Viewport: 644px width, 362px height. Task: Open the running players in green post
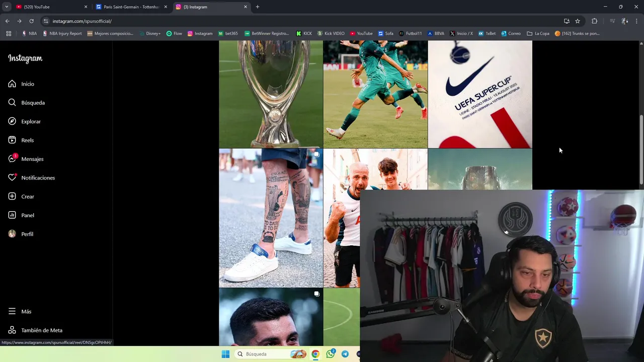coord(375,94)
